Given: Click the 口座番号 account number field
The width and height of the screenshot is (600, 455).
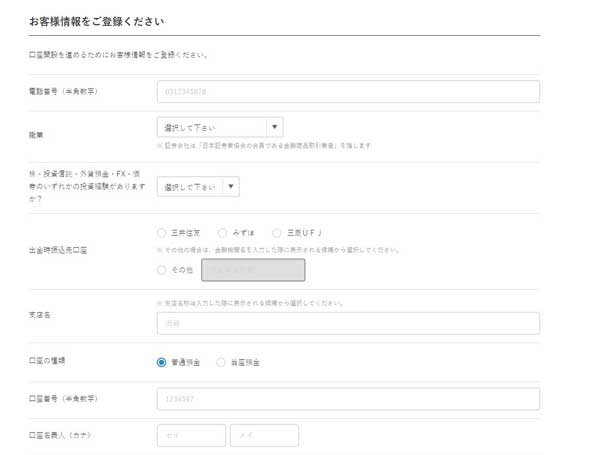Looking at the screenshot, I should [x=347, y=399].
